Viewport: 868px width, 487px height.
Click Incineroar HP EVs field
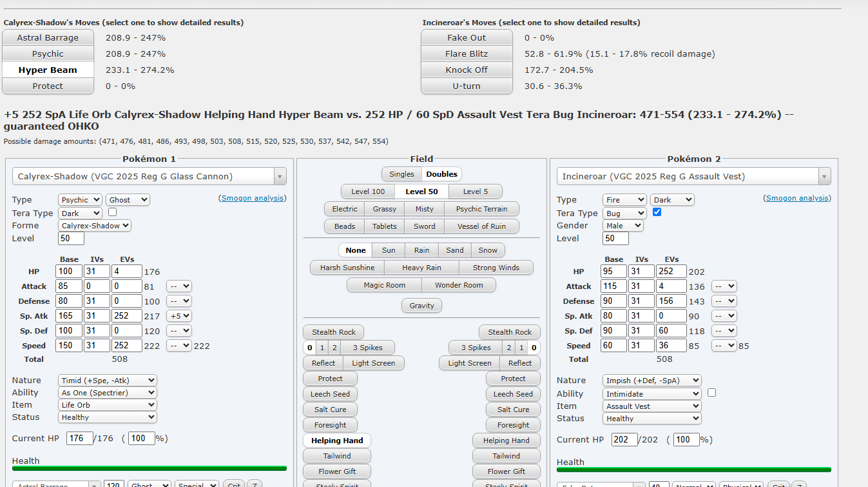coord(671,272)
